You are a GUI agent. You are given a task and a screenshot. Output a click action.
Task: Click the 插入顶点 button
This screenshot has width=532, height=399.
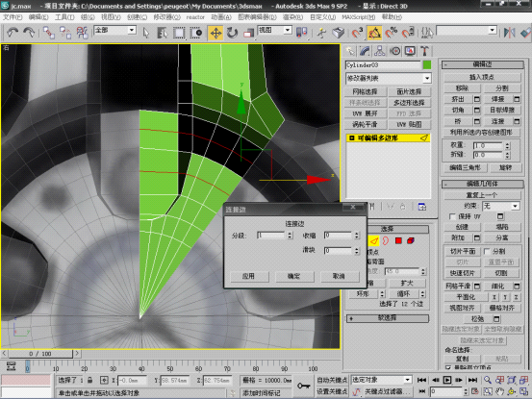coord(482,77)
